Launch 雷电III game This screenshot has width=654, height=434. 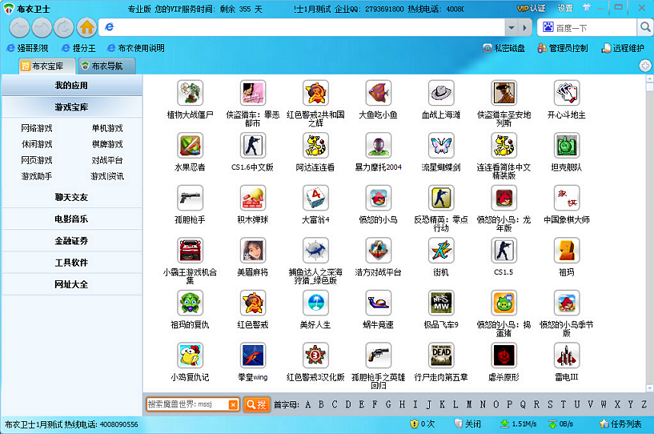point(566,356)
